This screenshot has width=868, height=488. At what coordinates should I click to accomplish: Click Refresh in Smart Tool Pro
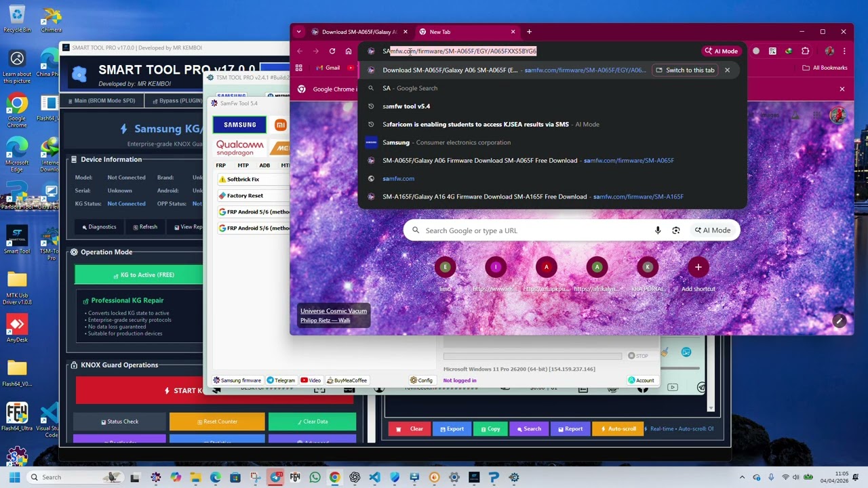coord(145,227)
